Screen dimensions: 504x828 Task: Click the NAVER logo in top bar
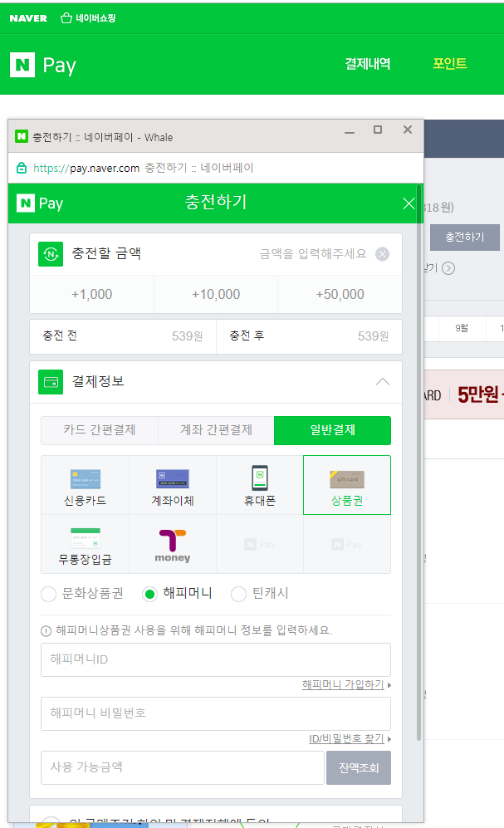point(28,18)
